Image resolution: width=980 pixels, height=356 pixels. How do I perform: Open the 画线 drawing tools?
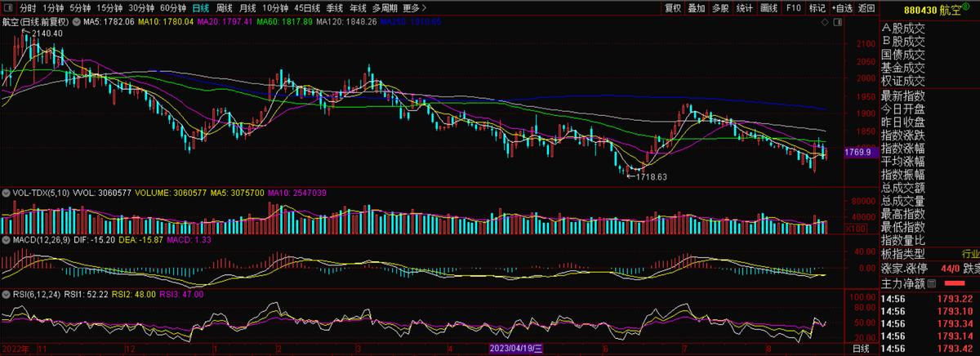coord(768,7)
